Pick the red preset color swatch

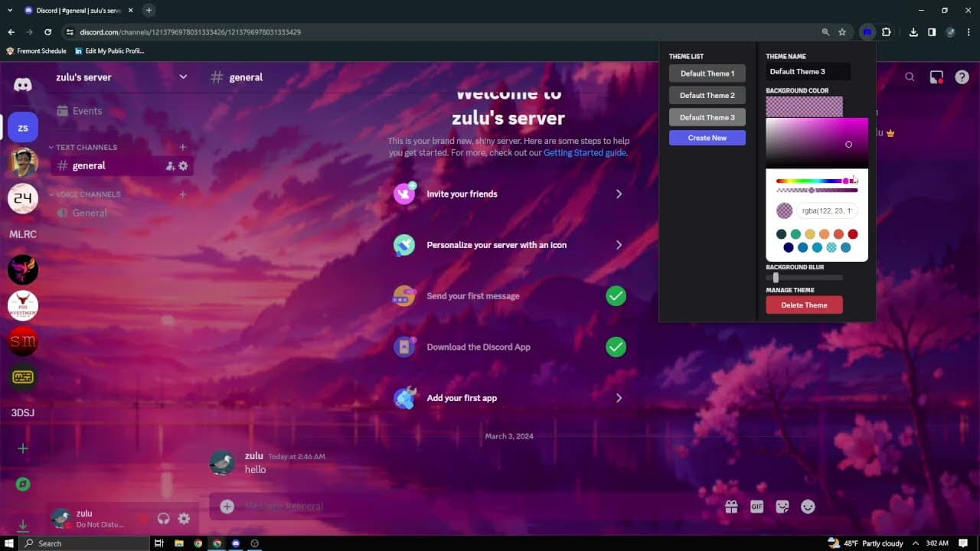853,234
